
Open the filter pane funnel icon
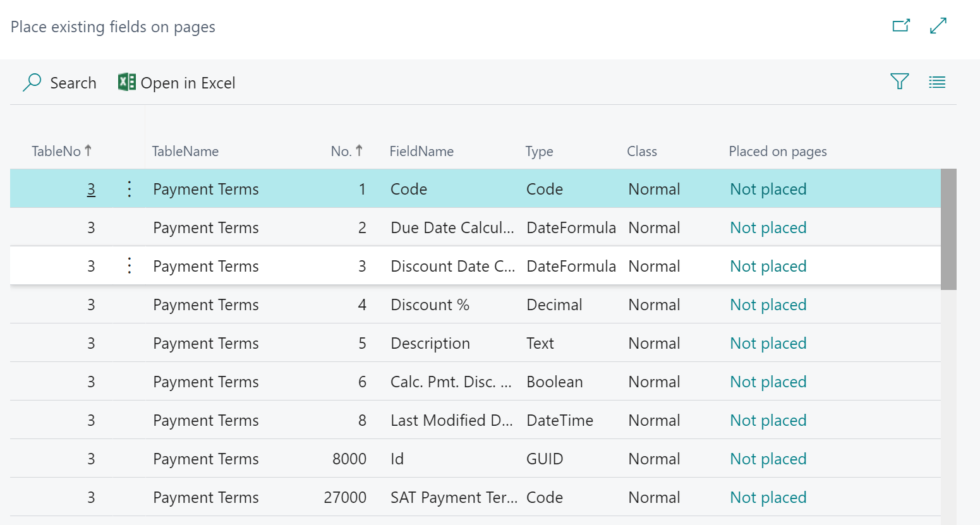[x=899, y=81]
